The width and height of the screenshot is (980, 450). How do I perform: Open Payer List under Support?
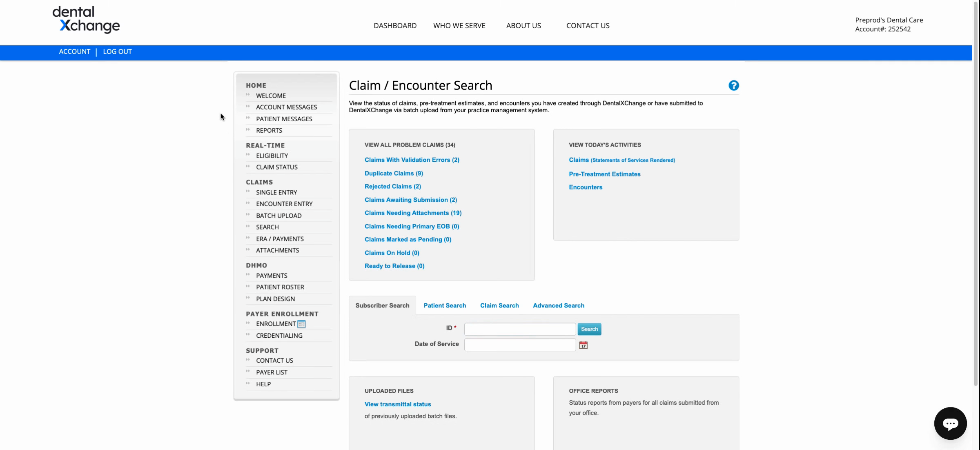click(x=272, y=372)
